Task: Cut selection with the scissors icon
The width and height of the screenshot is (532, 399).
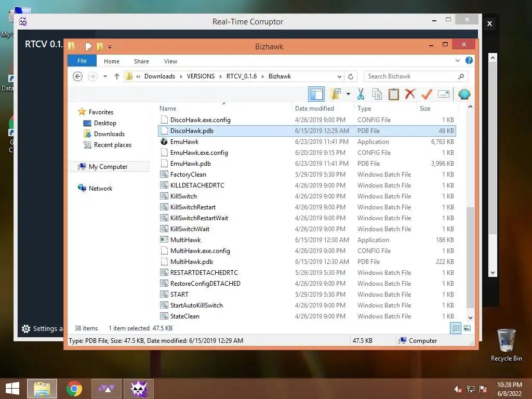Action: 361,94
